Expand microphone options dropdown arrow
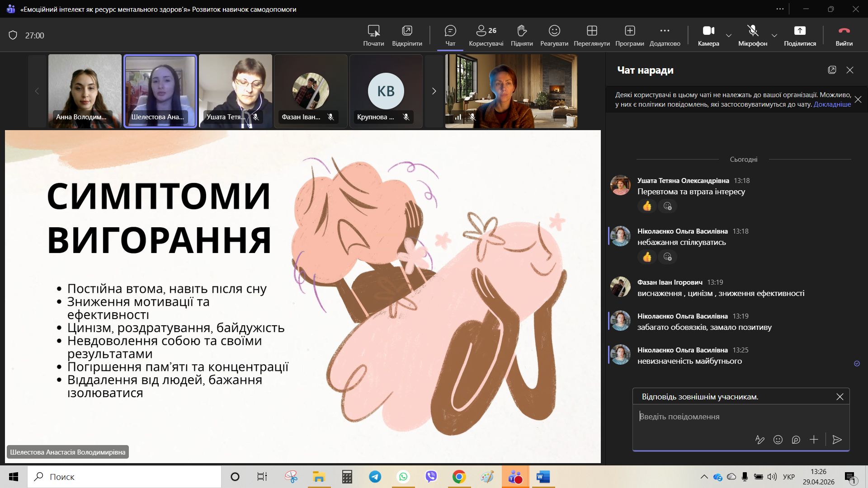This screenshot has height=488, width=868. coord(774,35)
